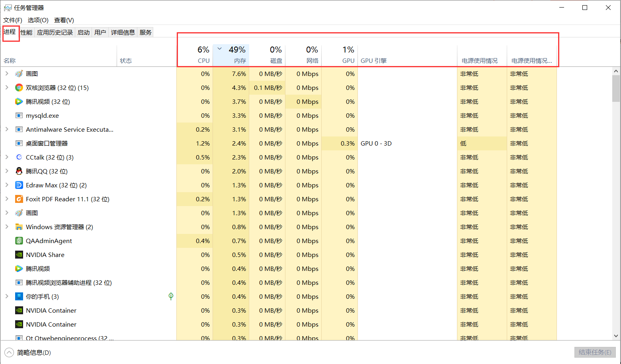Switch to the 启动 tab
Image resolution: width=621 pixels, height=364 pixels.
[84, 32]
